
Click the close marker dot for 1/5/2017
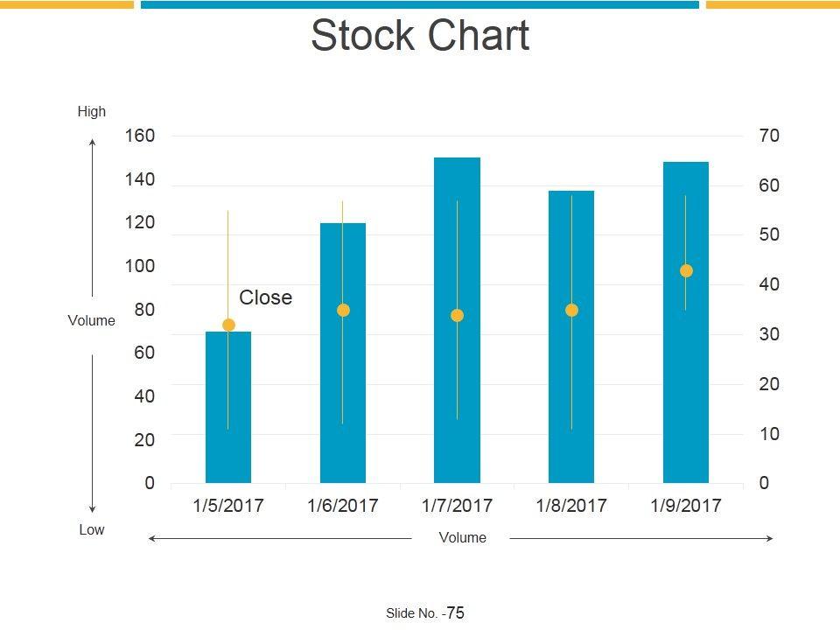pyautogui.click(x=228, y=325)
